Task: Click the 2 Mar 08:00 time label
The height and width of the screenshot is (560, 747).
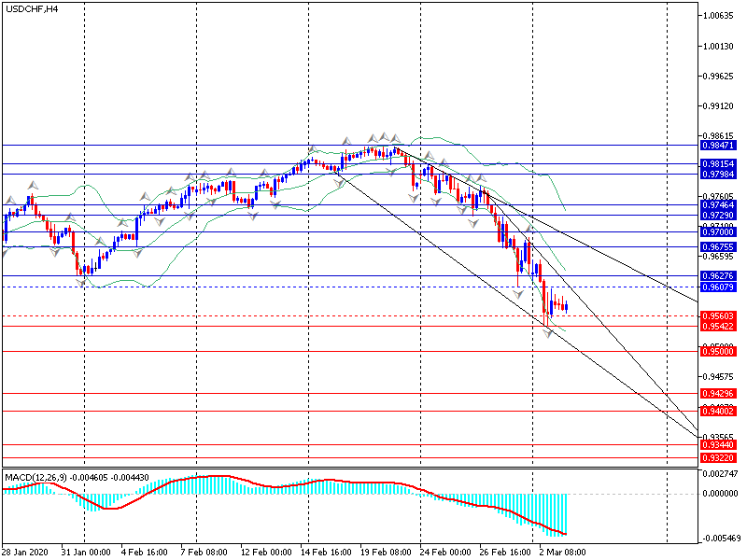Action: 560,552
